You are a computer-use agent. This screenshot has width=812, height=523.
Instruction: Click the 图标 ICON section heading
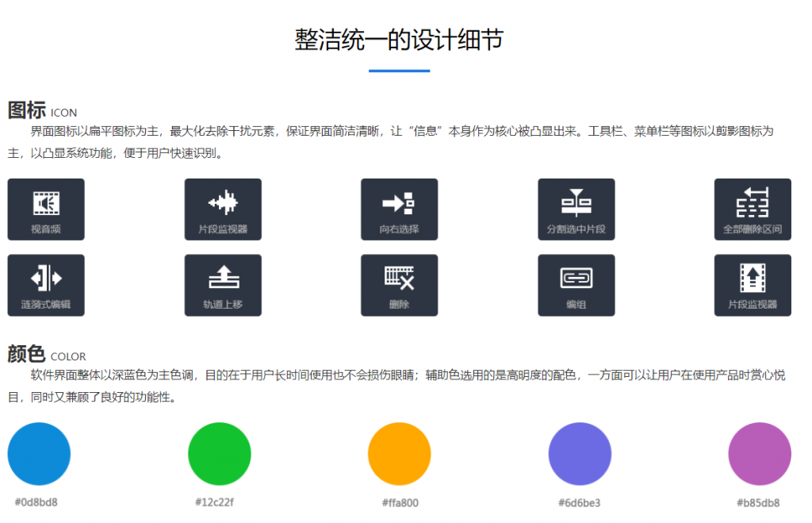pyautogui.click(x=42, y=110)
